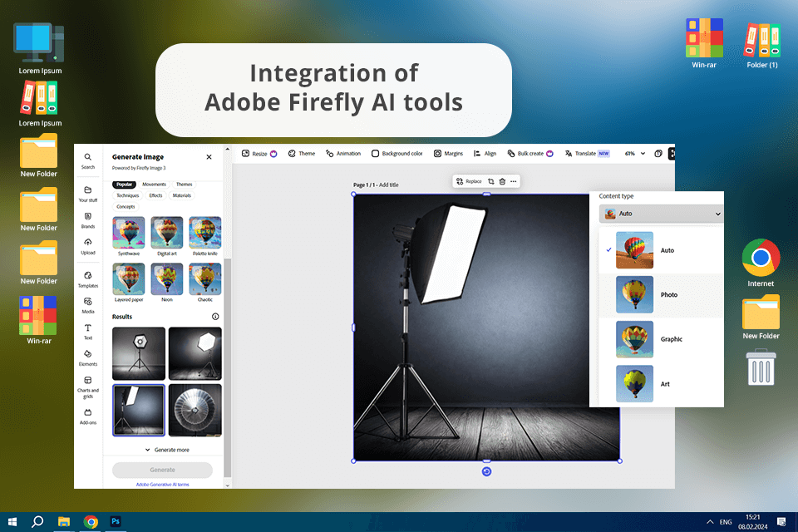
Task: Open the Search tool in the sidebar
Action: coord(88,161)
